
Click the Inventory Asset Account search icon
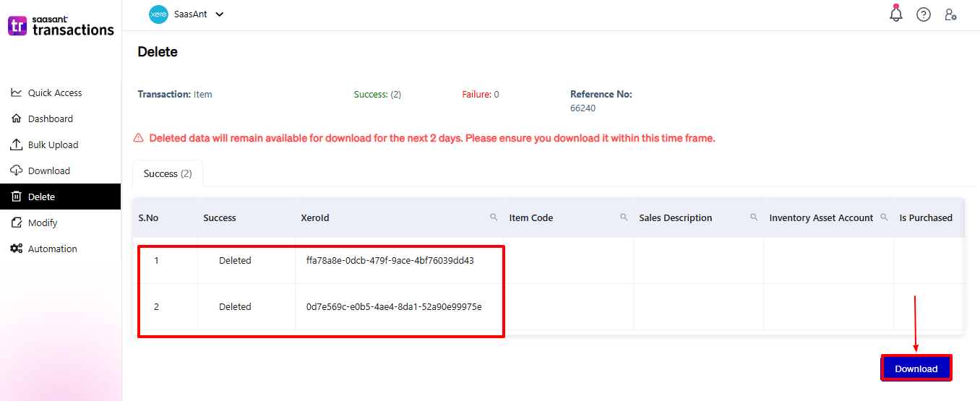coord(884,217)
